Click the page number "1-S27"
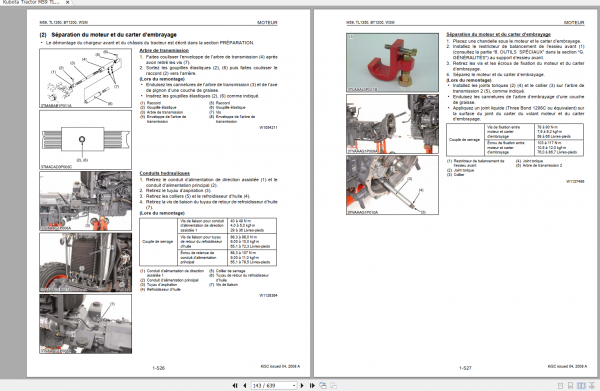 point(465,368)
